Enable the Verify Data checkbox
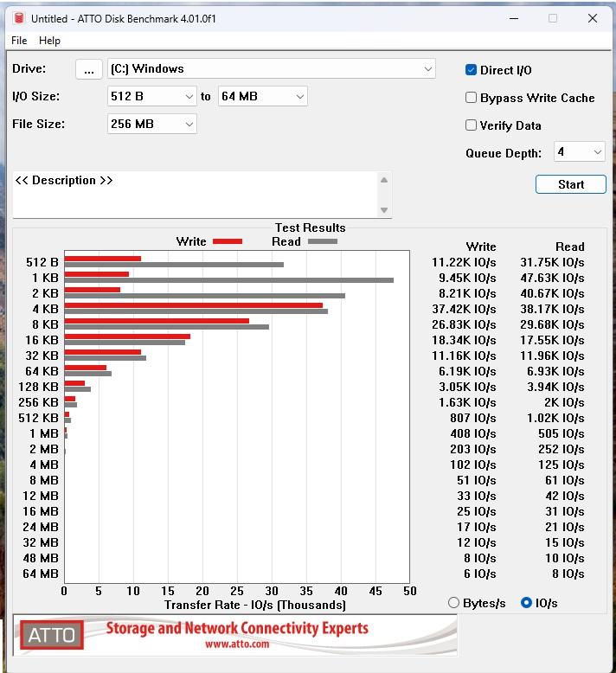Viewport: 616px width, 673px height. click(471, 125)
